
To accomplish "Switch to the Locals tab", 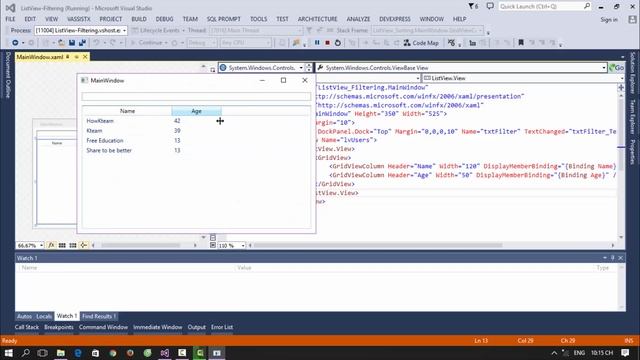I will 44,316.
